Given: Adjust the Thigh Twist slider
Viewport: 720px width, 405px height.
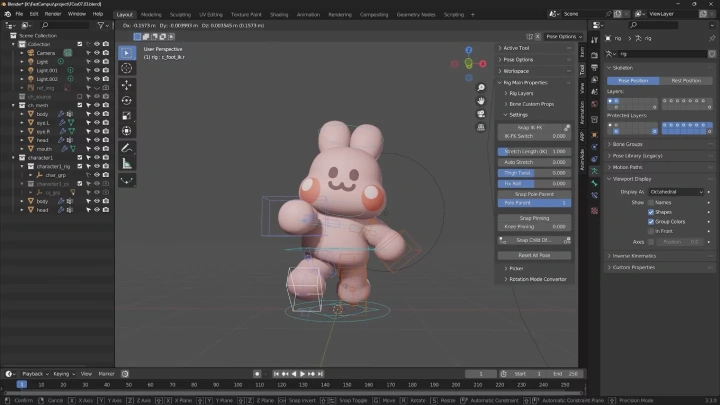Looking at the screenshot, I should 534,173.
